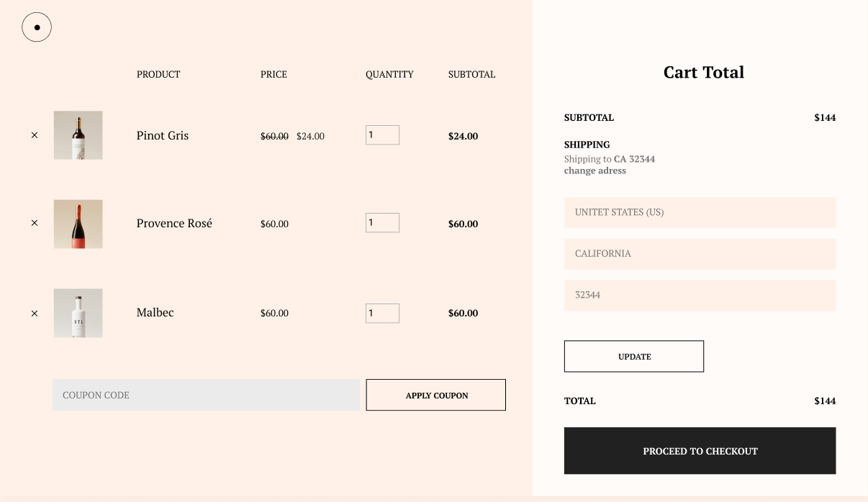Open the California state dropdown
Viewport: 868px width, 502px height.
click(700, 254)
